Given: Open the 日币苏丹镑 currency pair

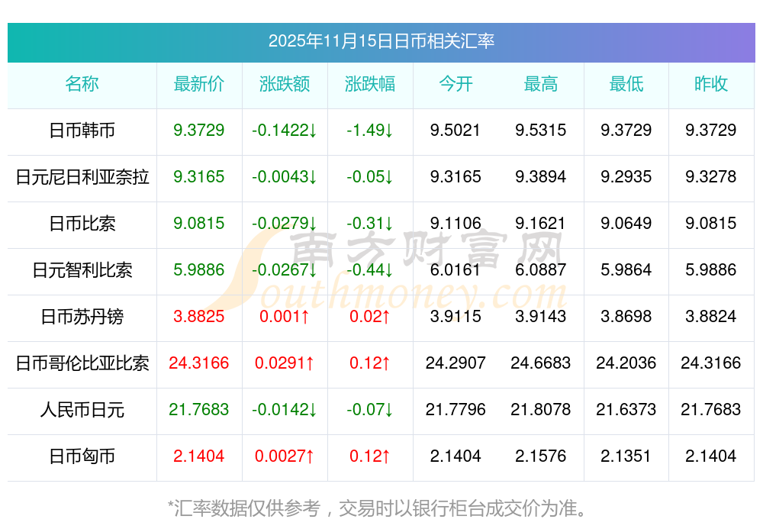Looking at the screenshot, I should click(x=82, y=317).
